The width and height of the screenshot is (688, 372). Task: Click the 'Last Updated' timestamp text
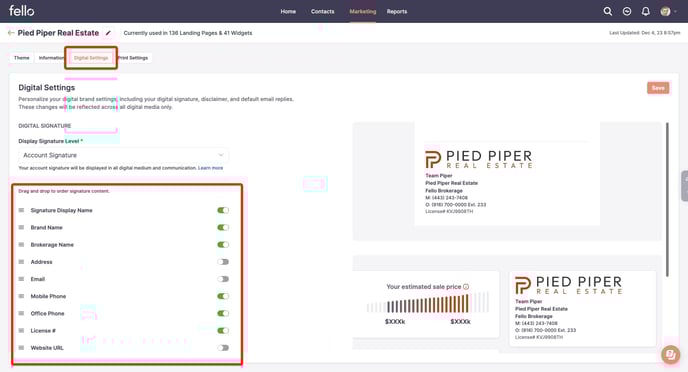645,33
